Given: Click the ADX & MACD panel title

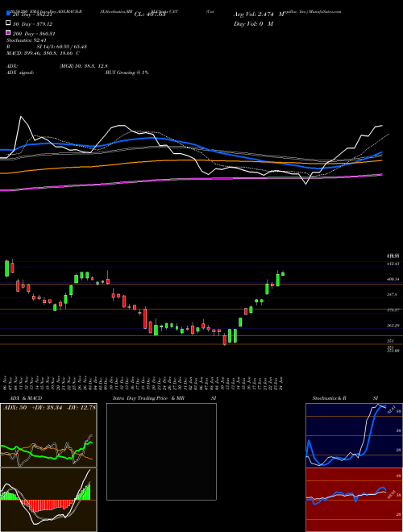Looking at the screenshot, I should [x=26, y=398].
